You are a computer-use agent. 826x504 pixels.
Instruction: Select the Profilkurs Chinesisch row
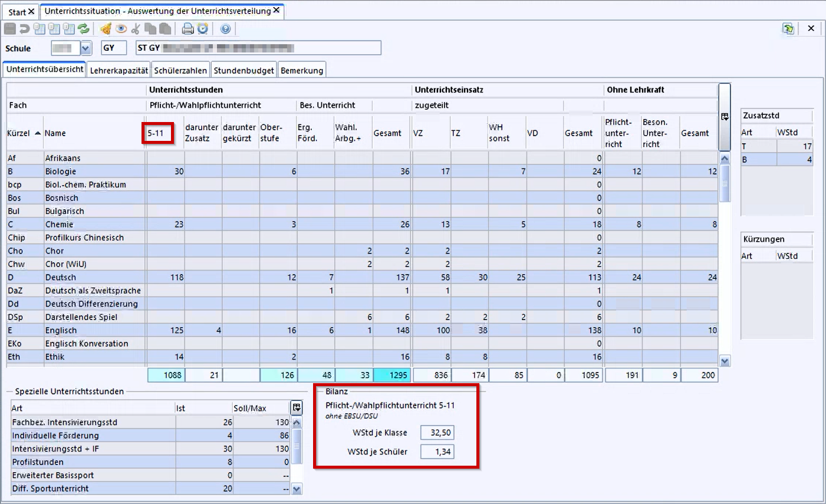pos(362,238)
